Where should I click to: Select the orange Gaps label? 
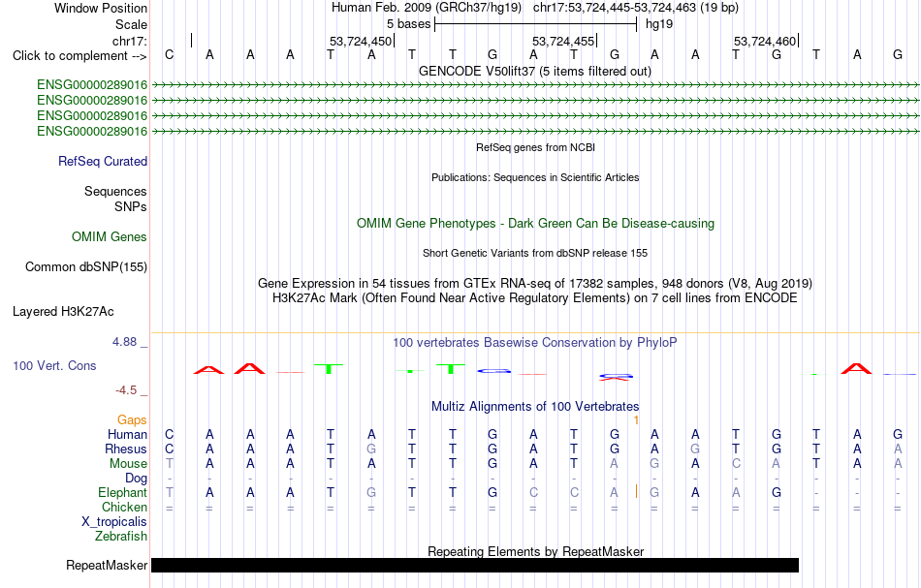132,420
